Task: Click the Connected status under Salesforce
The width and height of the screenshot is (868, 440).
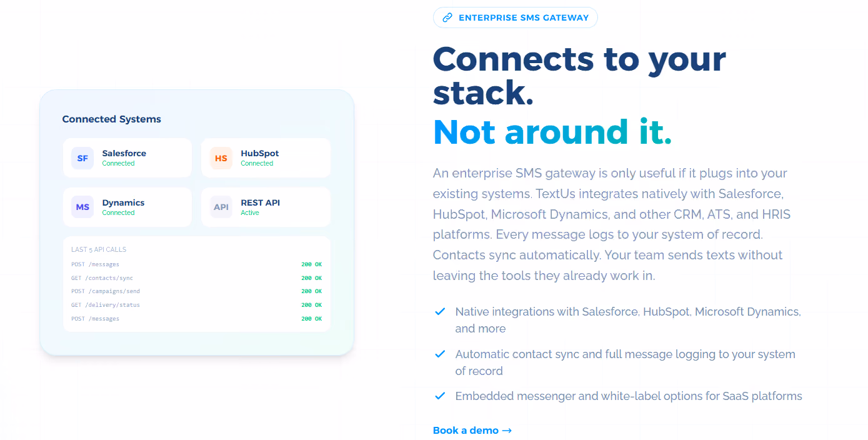Action: [119, 163]
